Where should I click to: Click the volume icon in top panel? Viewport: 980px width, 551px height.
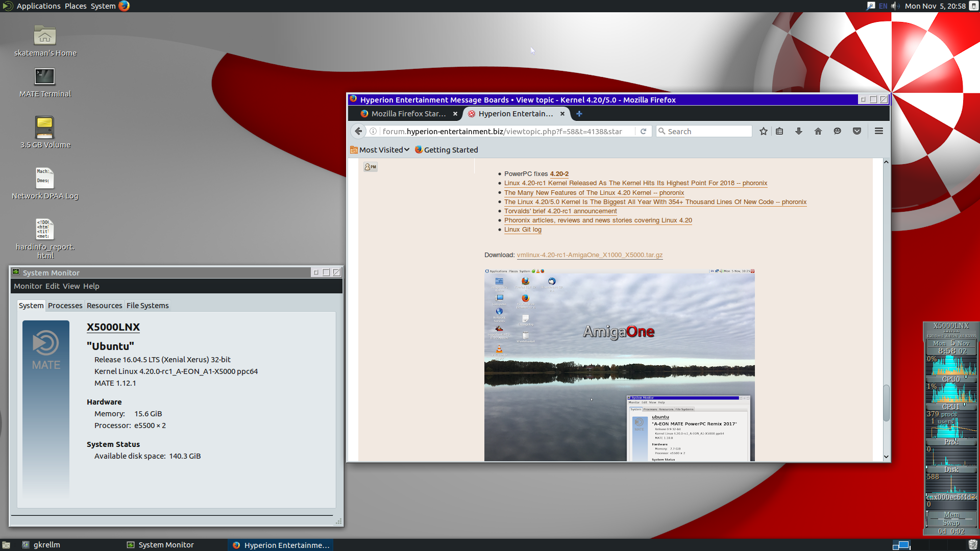click(895, 6)
